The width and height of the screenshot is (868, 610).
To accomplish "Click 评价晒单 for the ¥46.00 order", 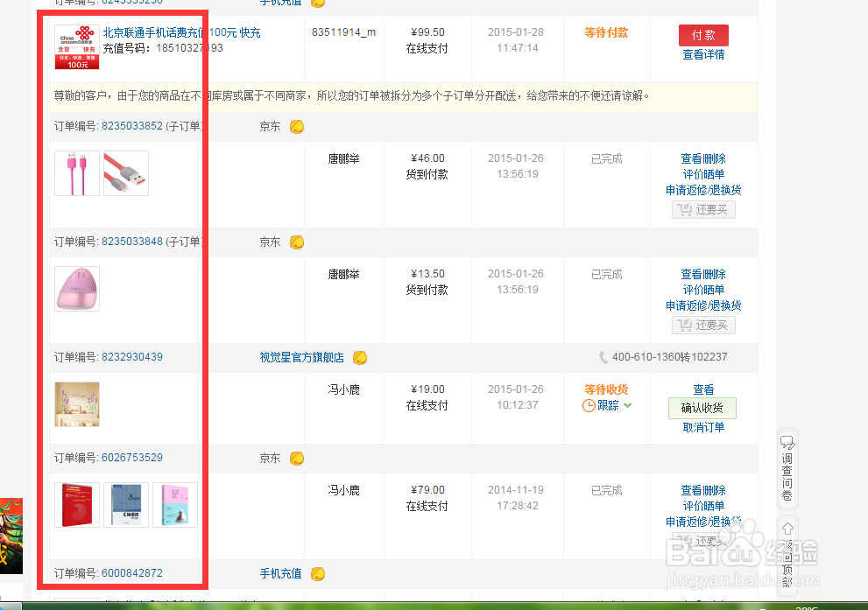I will click(703, 173).
